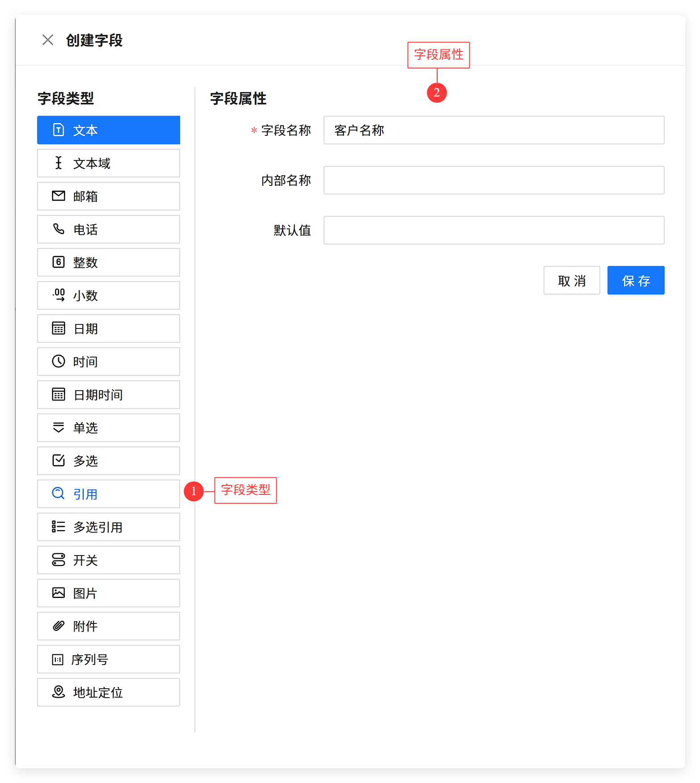Click the envelope icon for 邮箱 field type
The height and width of the screenshot is (783, 700).
59,196
